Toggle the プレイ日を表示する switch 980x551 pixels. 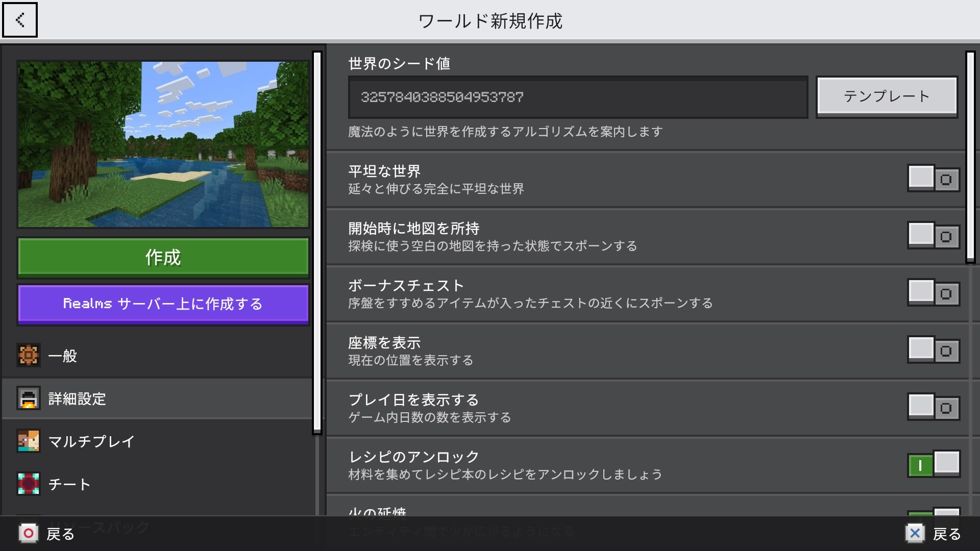pyautogui.click(x=934, y=407)
